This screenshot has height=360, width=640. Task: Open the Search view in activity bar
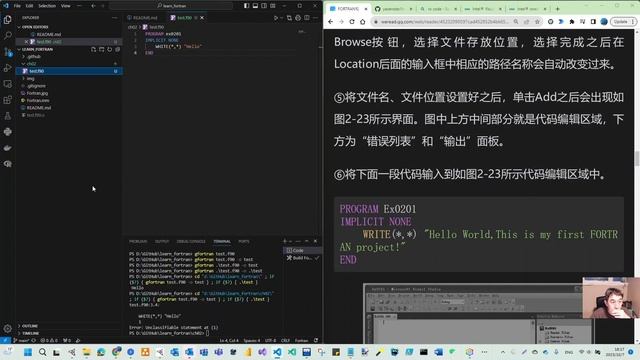(7, 36)
